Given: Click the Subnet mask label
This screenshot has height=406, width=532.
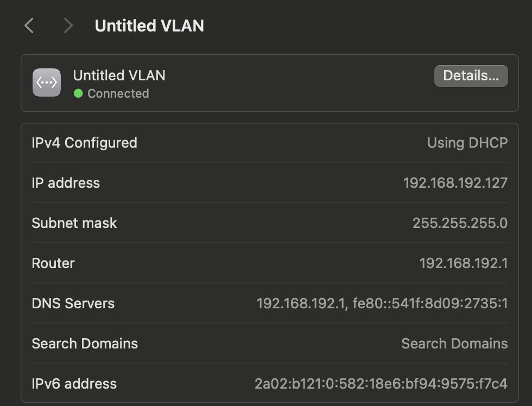Looking at the screenshot, I should click(x=74, y=223).
